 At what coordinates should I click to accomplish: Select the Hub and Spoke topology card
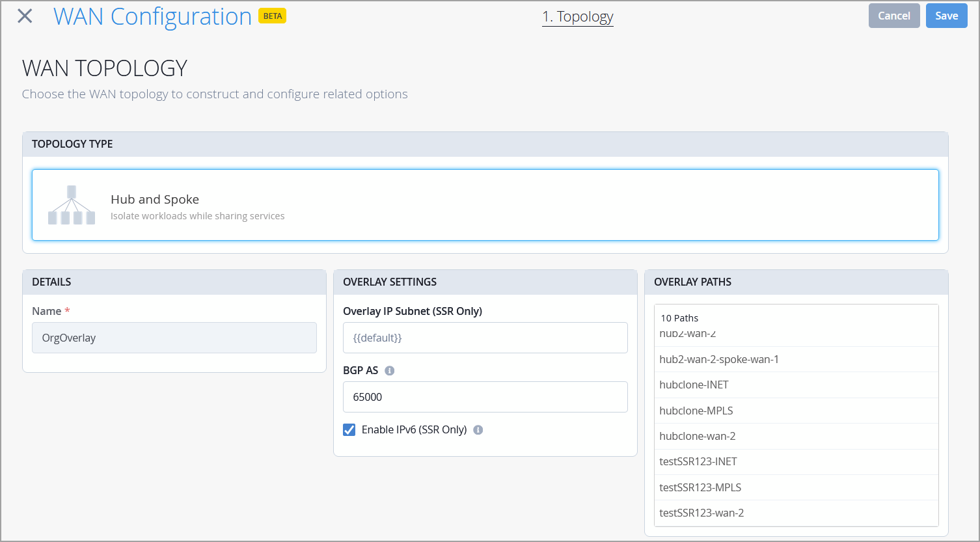point(485,205)
